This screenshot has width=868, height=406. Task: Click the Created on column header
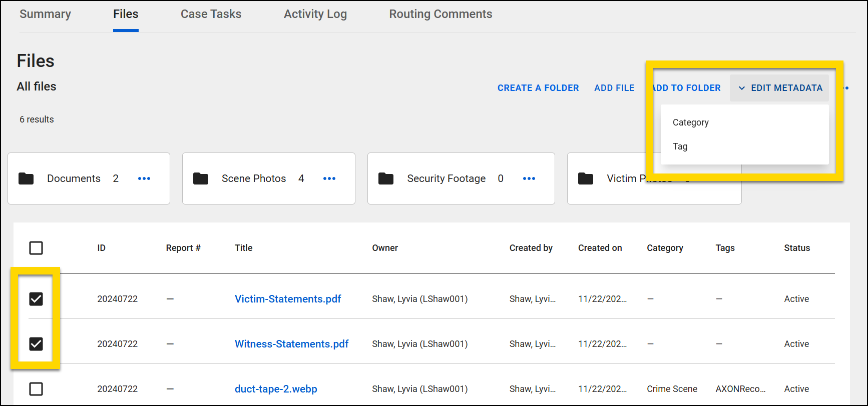coord(600,248)
